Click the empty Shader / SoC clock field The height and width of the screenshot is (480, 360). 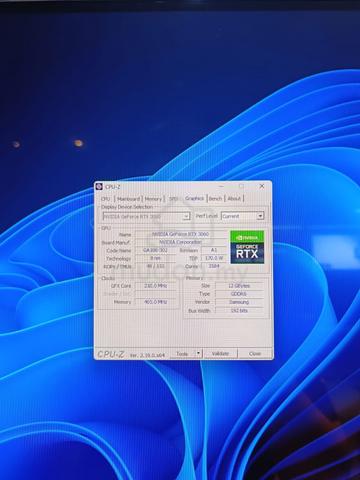tap(155, 294)
